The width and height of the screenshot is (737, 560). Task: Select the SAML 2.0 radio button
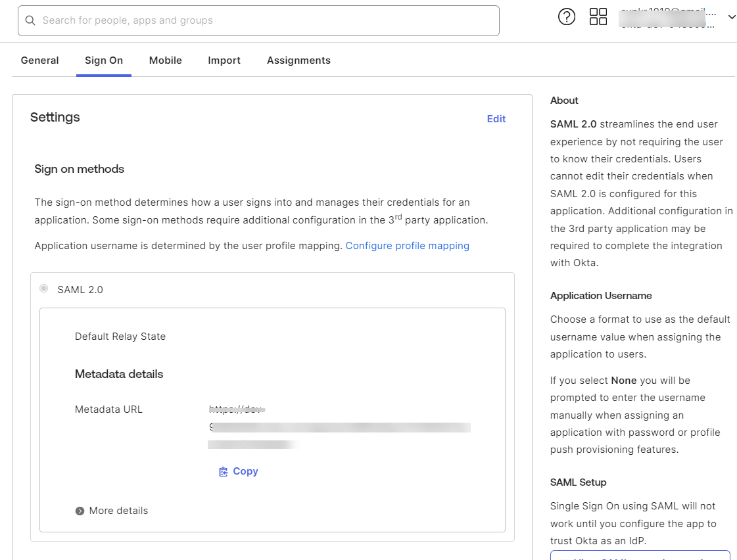coord(44,289)
